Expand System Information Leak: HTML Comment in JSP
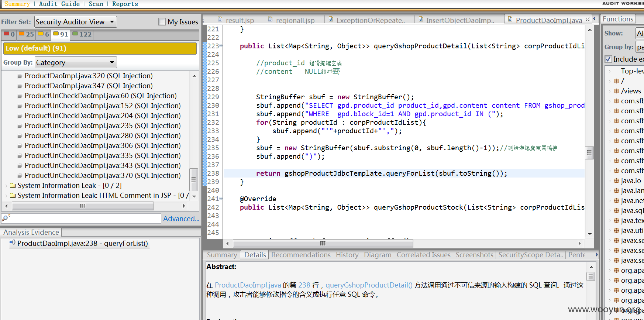Image resolution: width=644 pixels, height=320 pixels. (x=6, y=195)
